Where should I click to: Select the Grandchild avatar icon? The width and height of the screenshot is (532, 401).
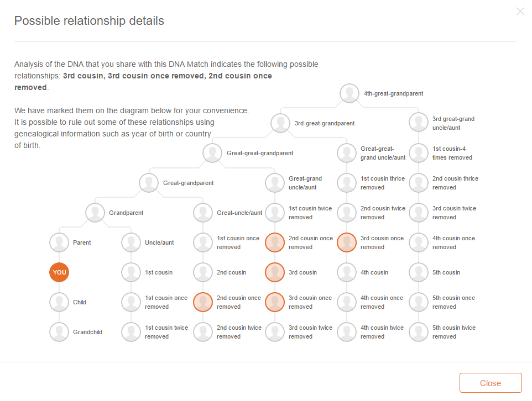59,332
